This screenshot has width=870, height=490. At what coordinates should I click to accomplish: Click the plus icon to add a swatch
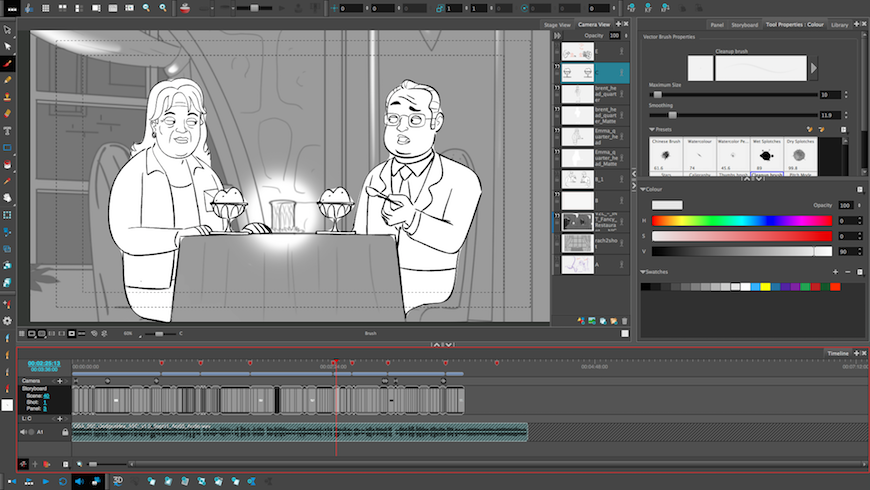[x=836, y=272]
